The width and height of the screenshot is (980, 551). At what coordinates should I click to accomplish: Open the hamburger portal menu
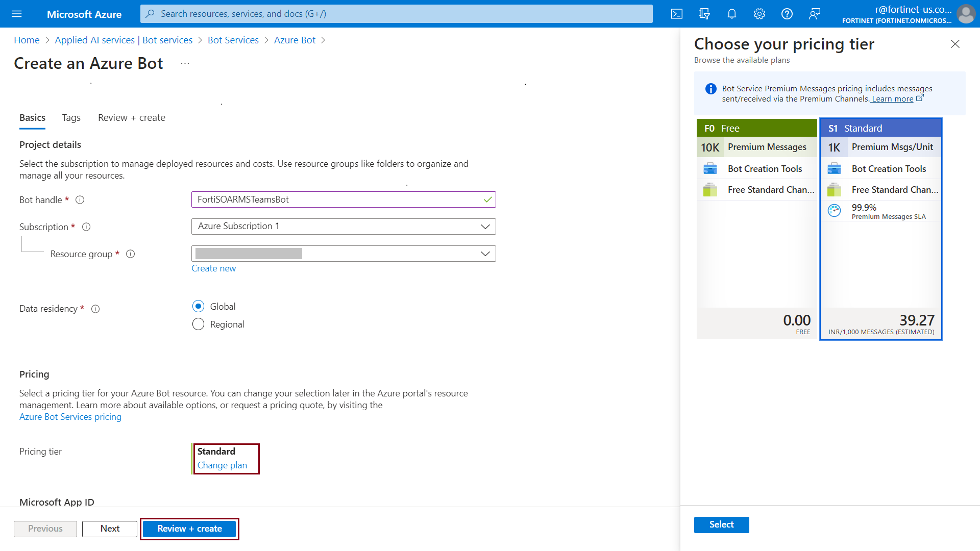click(x=16, y=14)
